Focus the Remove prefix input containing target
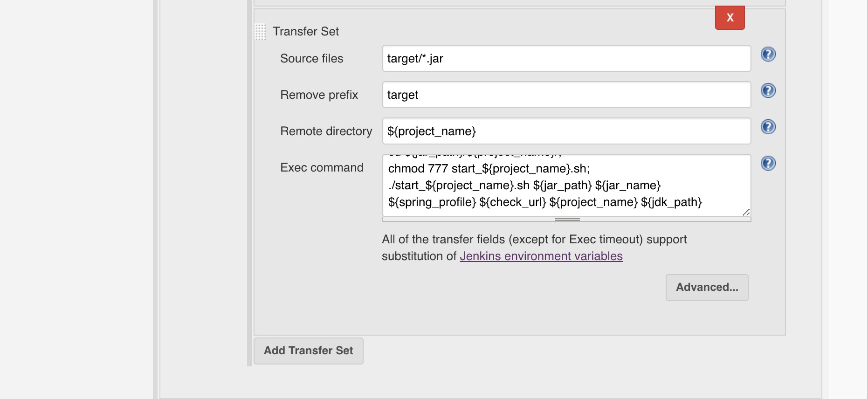The image size is (868, 399). (x=567, y=95)
